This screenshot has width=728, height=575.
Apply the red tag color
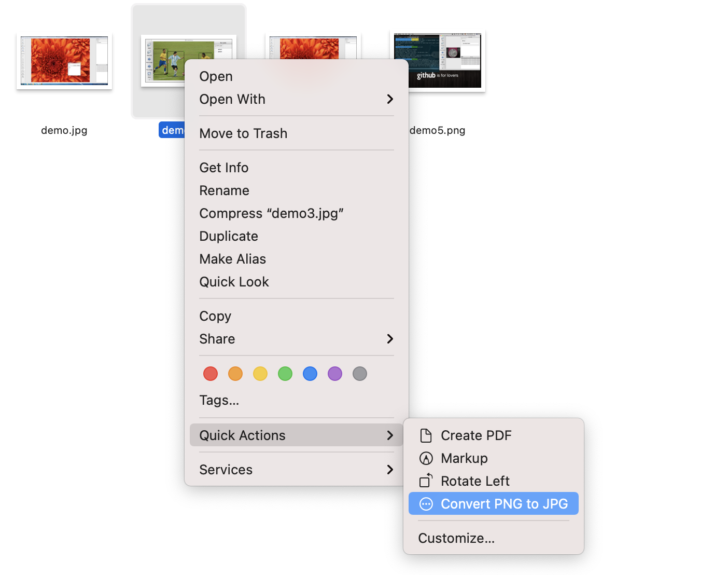pyautogui.click(x=210, y=374)
